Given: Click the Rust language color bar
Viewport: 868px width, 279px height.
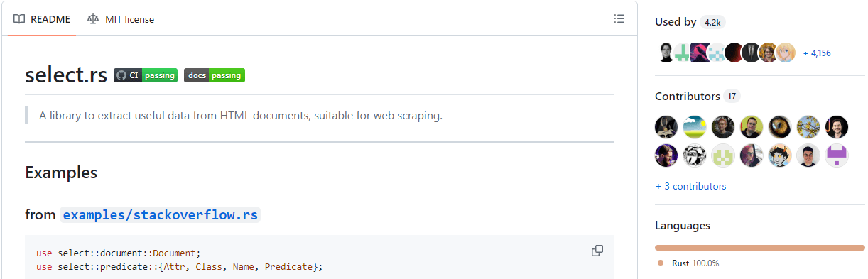Looking at the screenshot, I should tap(760, 248).
